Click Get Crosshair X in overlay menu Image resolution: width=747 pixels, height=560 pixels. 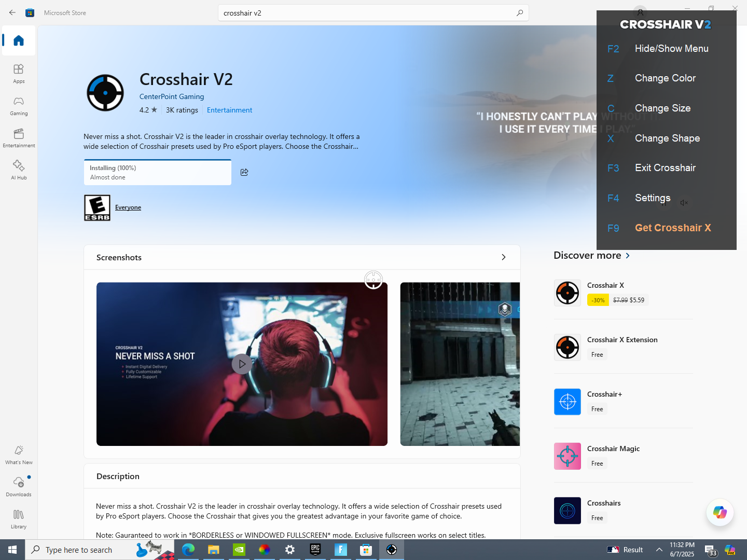673,228
